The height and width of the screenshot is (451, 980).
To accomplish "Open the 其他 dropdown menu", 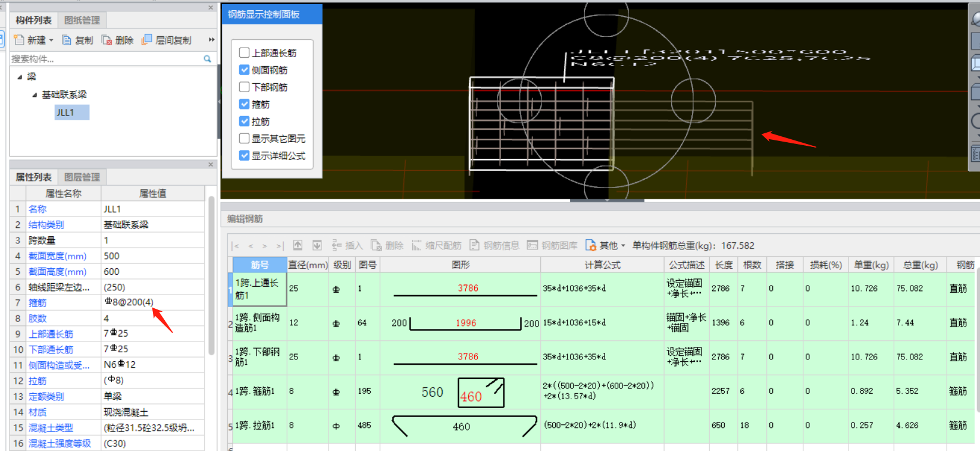I will (605, 245).
